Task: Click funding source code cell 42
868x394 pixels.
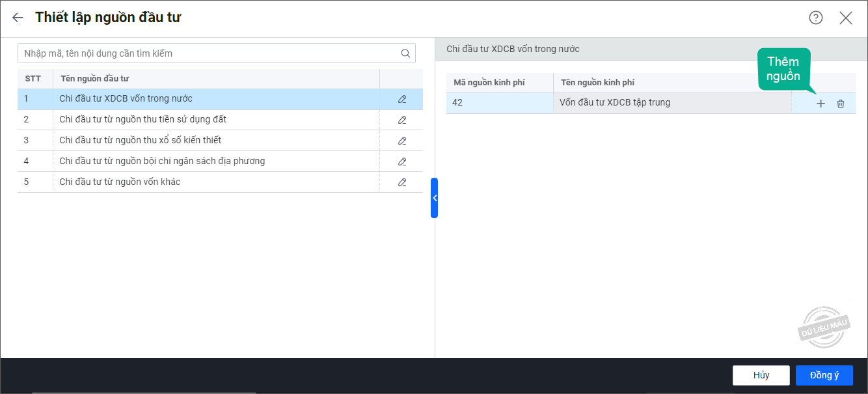Action: [499, 103]
